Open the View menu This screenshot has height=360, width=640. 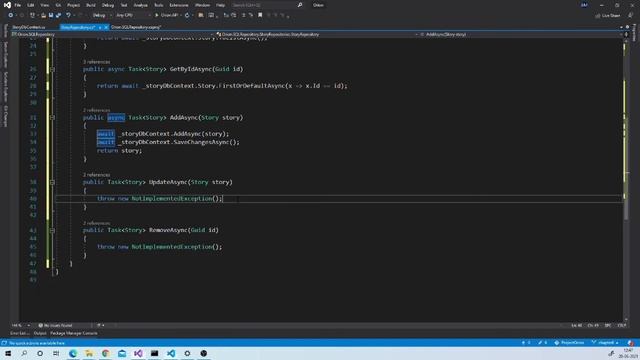[x=44, y=5]
